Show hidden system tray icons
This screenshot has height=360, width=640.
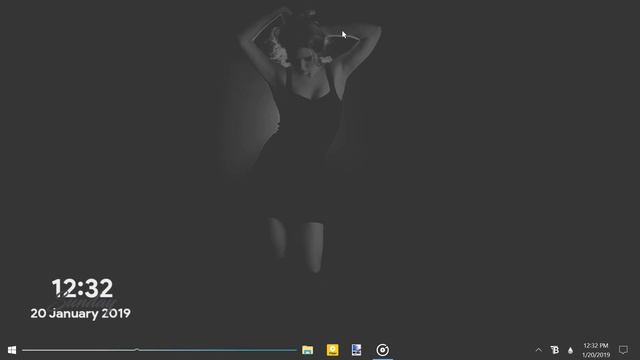pyautogui.click(x=538, y=350)
